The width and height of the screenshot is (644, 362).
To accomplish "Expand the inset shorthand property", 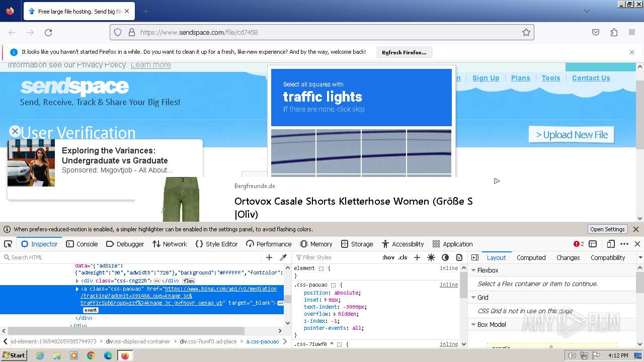I will (326, 300).
